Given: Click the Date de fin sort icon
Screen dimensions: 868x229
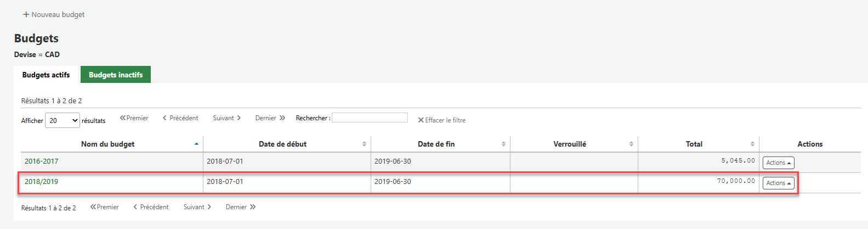Looking at the screenshot, I should click(503, 144).
